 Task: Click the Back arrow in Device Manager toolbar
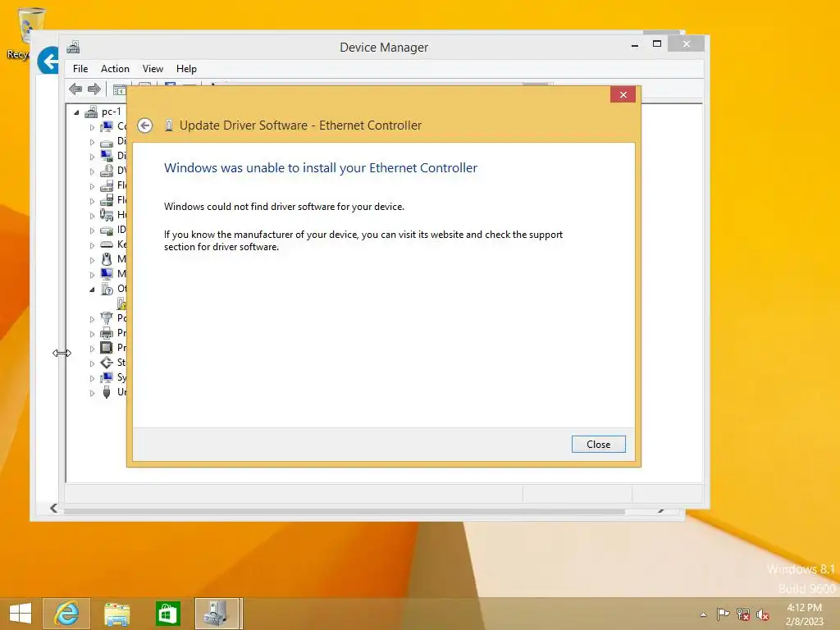click(x=75, y=89)
